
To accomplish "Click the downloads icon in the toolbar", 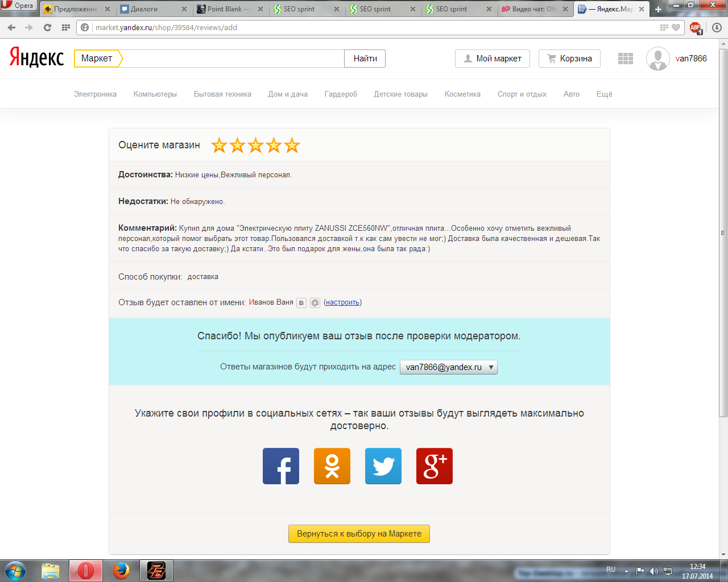I will [x=717, y=27].
